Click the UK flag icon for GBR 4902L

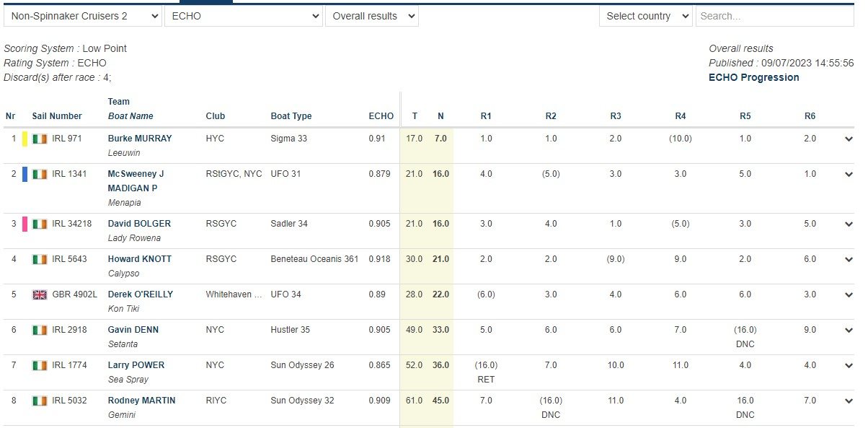pos(40,294)
